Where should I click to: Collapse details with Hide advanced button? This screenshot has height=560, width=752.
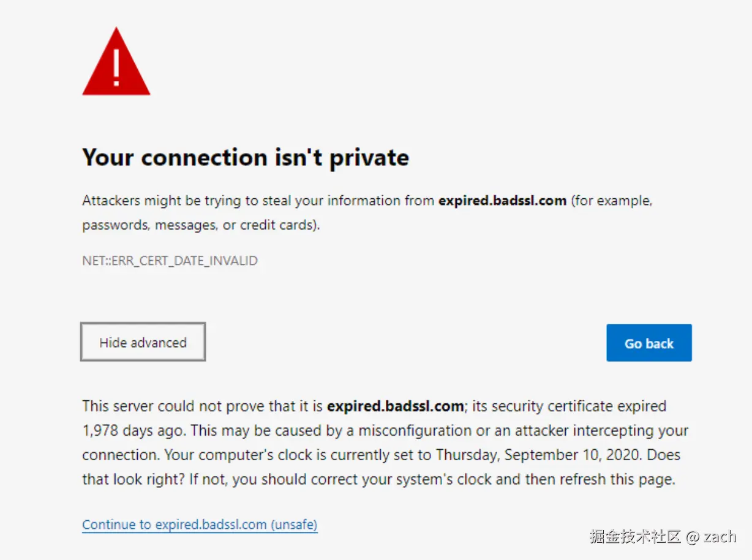pos(143,342)
